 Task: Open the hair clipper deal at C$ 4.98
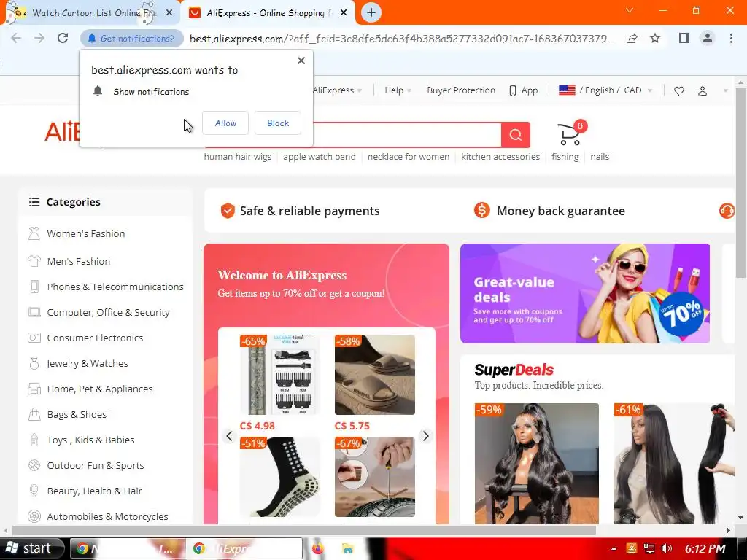click(x=279, y=375)
